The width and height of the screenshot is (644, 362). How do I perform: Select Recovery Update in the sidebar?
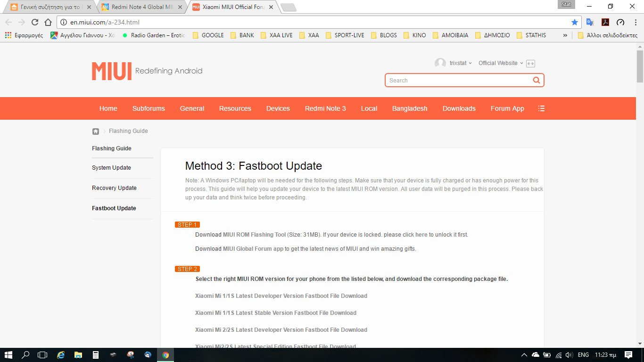point(114,188)
